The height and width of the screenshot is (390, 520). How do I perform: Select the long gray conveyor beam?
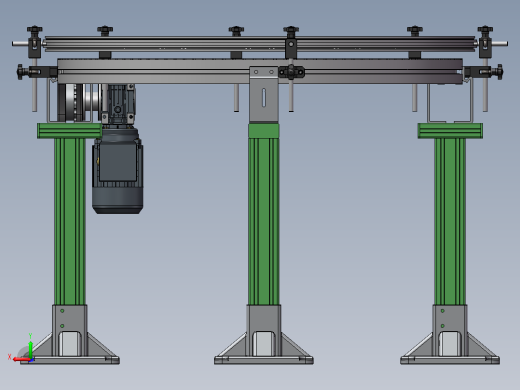[x=260, y=71]
